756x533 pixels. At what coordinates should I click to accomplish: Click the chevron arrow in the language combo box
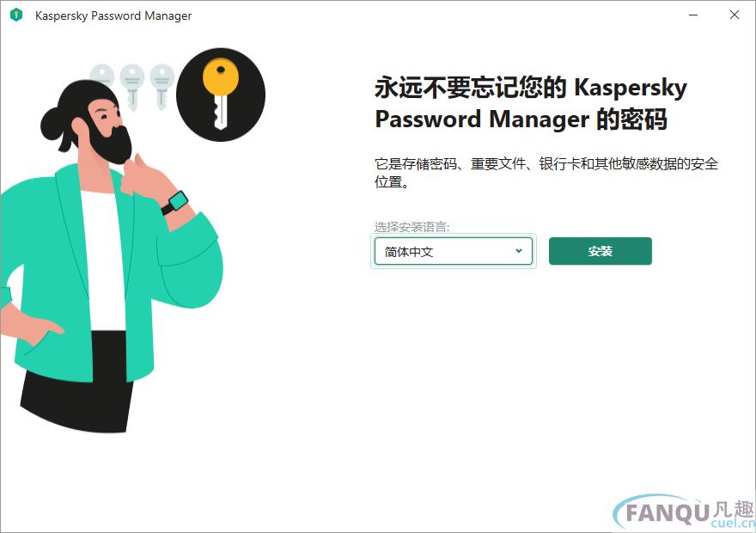tap(519, 251)
